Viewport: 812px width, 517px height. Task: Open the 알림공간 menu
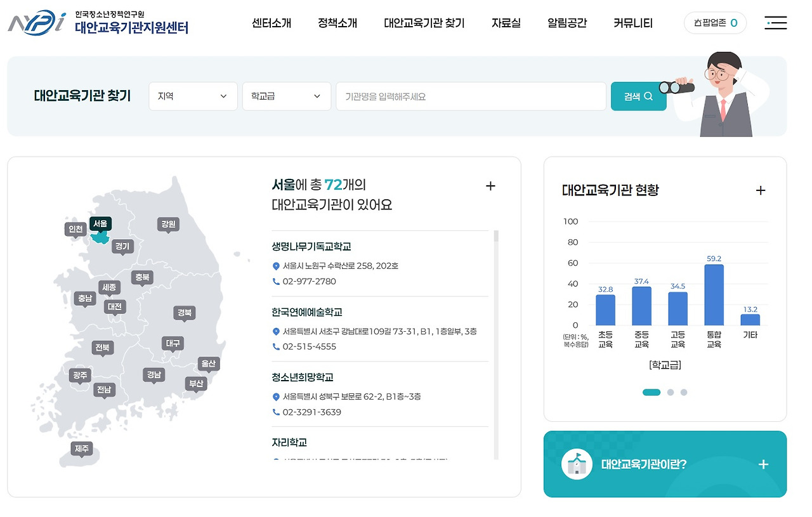(567, 23)
